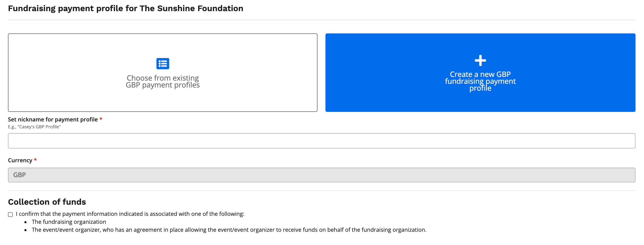Screen dimensions: 644x245
Task: Choose from existing GBP payment profiles
Action: (x=163, y=82)
